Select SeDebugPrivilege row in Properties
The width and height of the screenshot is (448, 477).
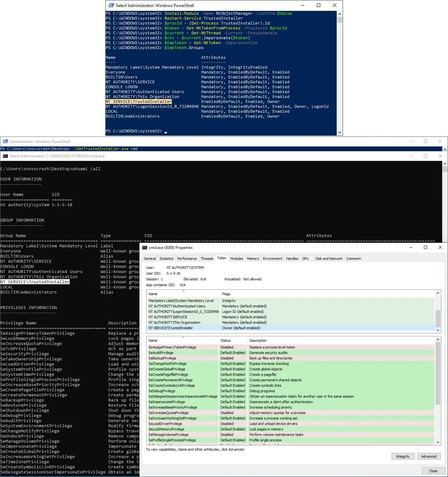(x=290, y=391)
